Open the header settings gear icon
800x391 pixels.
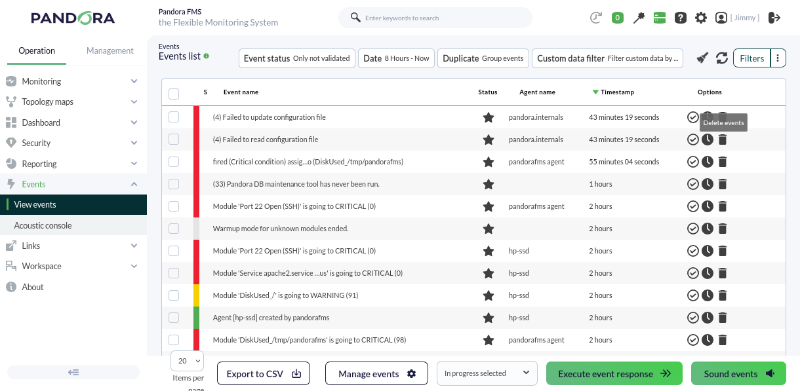701,18
